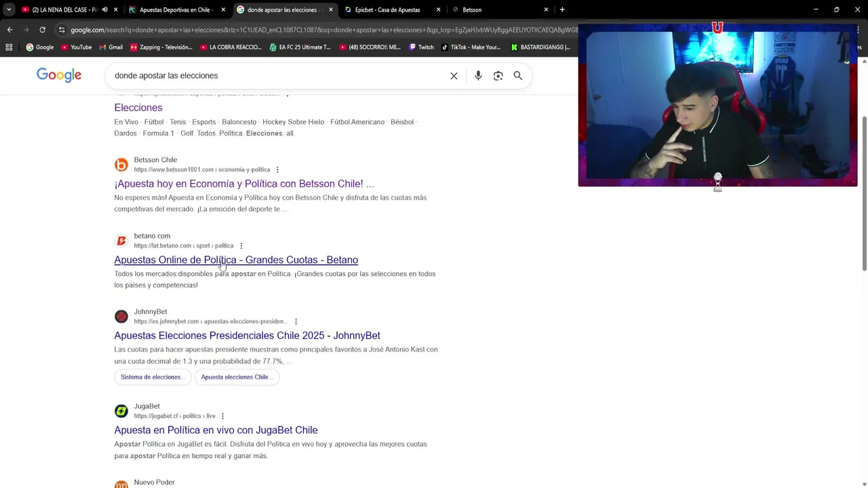This screenshot has height=488, width=868.
Task: Click the forward navigation arrow
Action: coord(26,30)
